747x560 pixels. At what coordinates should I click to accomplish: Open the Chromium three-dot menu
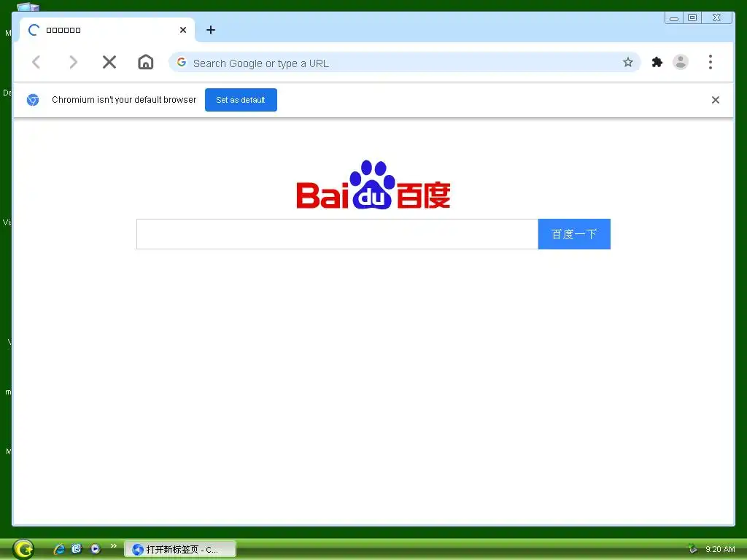[711, 62]
